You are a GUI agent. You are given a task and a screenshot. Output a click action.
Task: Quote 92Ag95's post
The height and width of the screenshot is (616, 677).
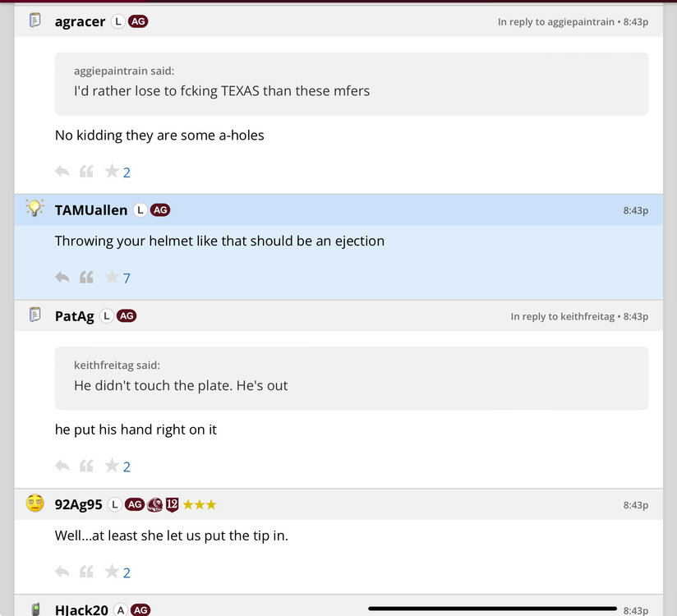(86, 572)
